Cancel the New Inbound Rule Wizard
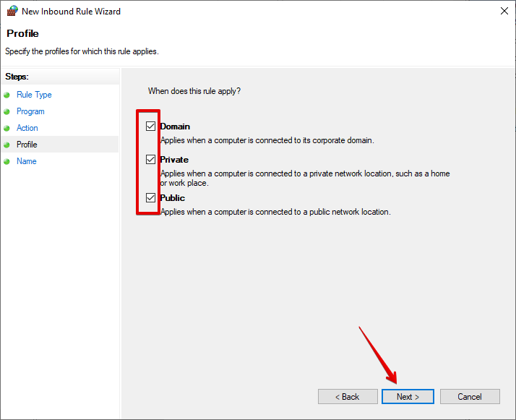The height and width of the screenshot is (420, 516). coord(470,397)
